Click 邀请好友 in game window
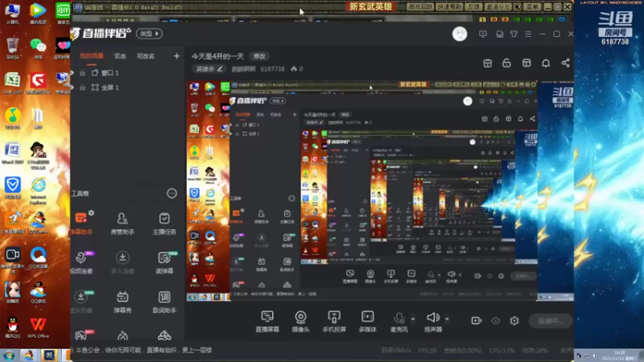Image resolution: width=644 pixels, height=362 pixels. (x=498, y=6)
